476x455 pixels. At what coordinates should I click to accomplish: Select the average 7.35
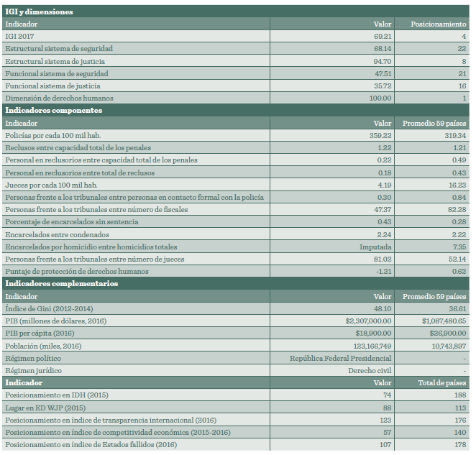coord(459,247)
